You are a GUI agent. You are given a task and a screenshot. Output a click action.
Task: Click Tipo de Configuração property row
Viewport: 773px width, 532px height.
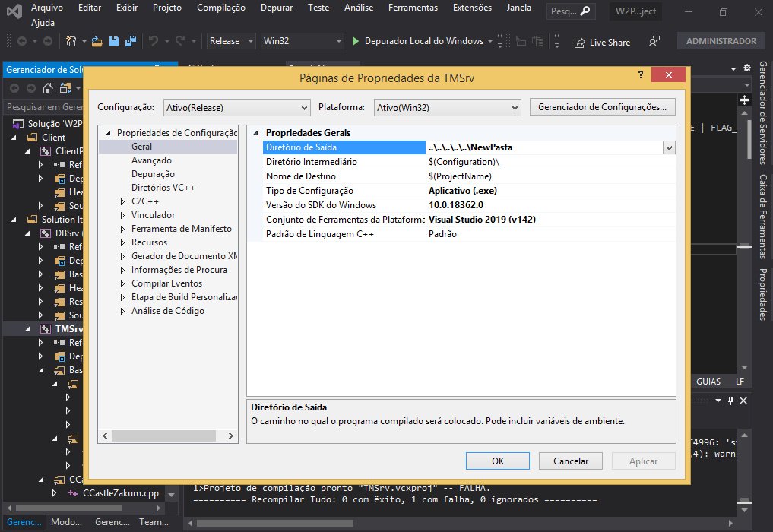click(468, 191)
